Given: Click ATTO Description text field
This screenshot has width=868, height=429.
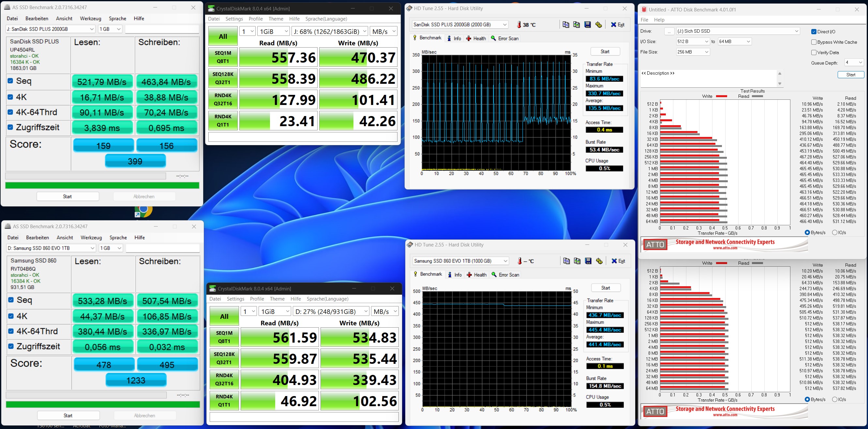Looking at the screenshot, I should pyautogui.click(x=708, y=78).
